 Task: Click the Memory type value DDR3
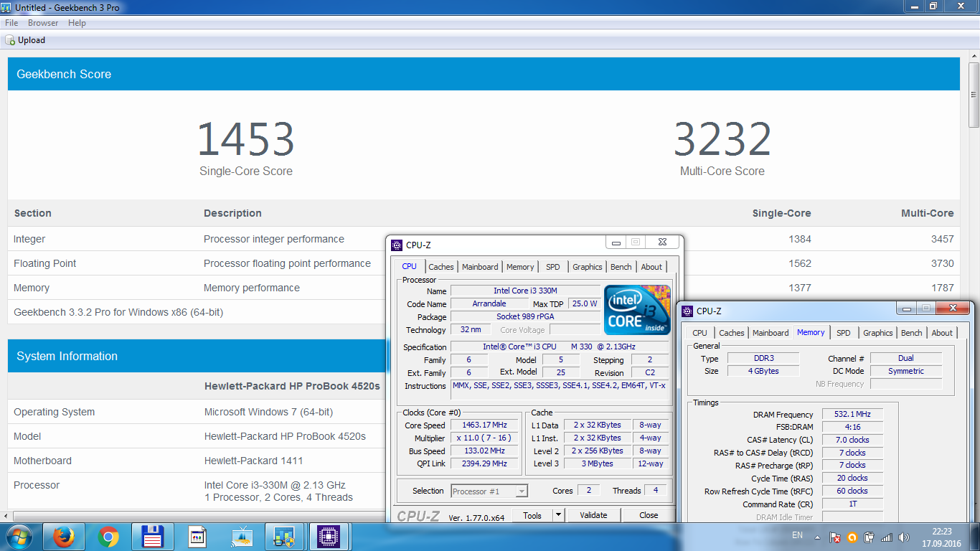(x=763, y=358)
